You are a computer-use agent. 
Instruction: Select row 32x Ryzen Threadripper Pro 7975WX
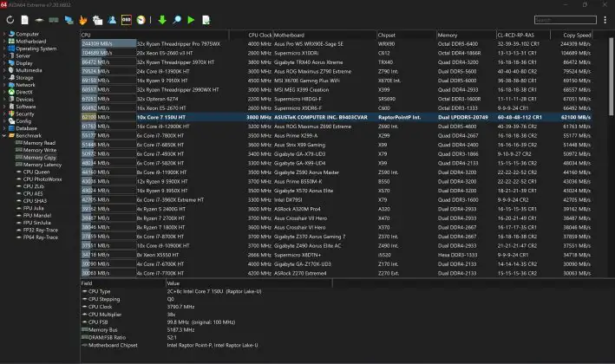(337, 44)
